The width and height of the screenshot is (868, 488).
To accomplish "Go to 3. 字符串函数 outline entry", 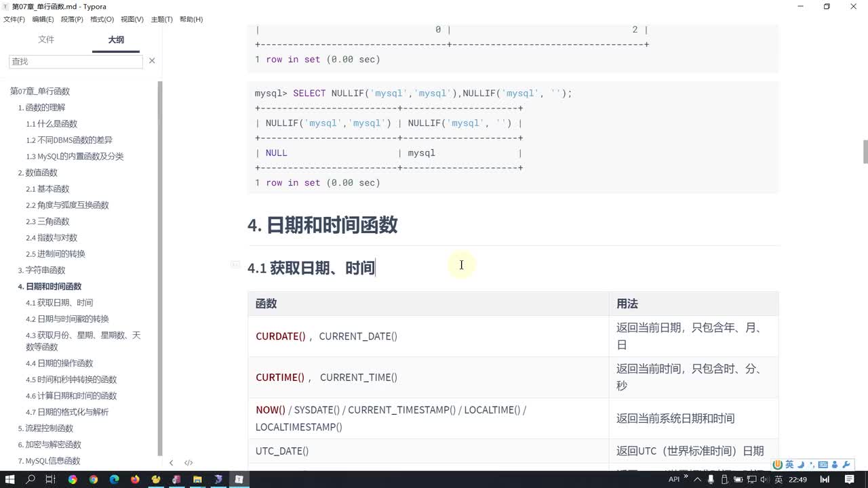I will 41,270.
